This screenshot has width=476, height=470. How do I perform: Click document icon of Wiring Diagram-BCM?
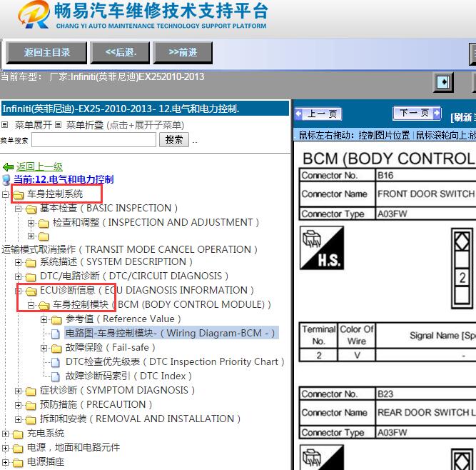click(55, 334)
